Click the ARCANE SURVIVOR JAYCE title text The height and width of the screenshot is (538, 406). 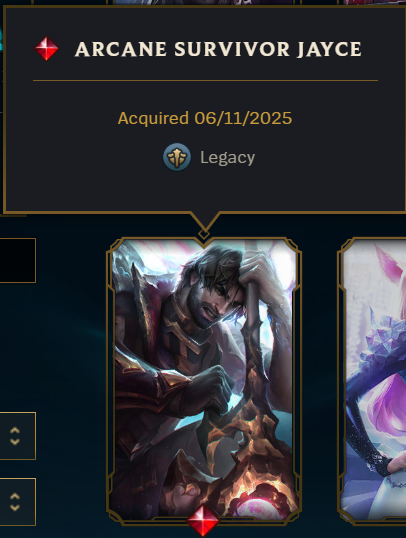pos(218,49)
